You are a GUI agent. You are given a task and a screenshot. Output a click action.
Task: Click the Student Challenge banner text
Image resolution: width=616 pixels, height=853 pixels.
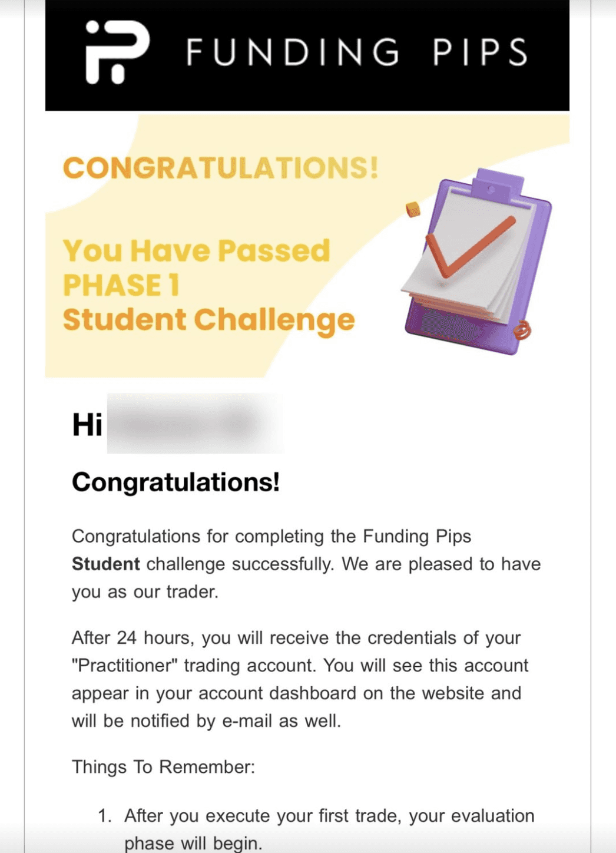(x=208, y=320)
